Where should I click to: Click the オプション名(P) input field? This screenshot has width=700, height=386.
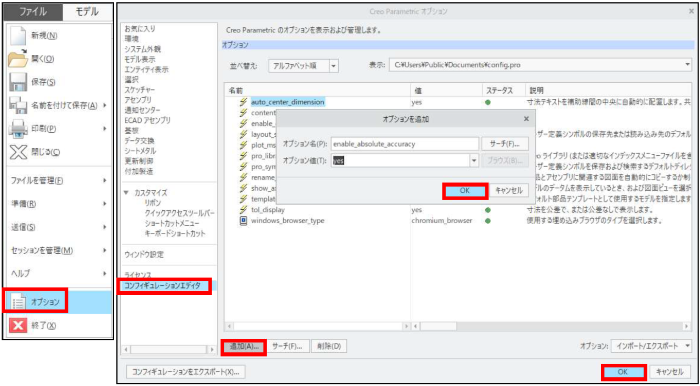tap(405, 144)
